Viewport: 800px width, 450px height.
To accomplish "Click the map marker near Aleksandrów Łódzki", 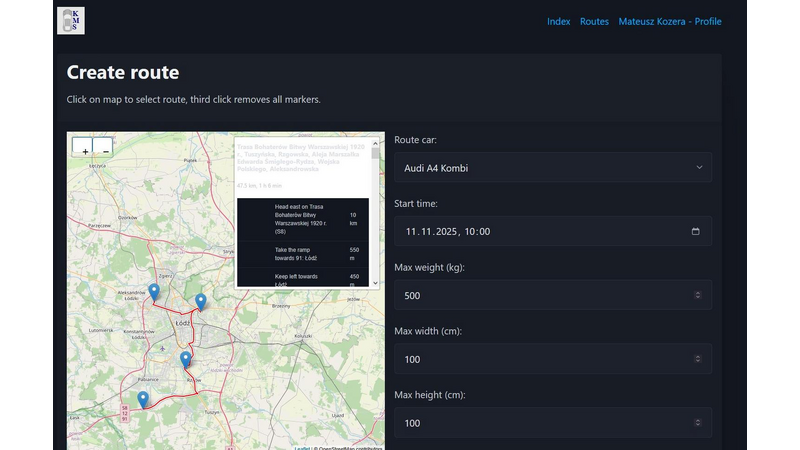I will tap(154, 292).
